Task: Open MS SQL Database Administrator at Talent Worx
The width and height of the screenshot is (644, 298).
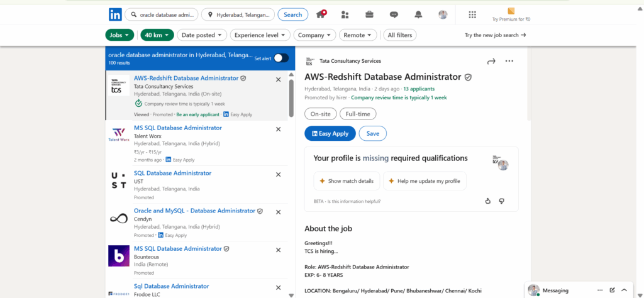Action: [x=178, y=128]
